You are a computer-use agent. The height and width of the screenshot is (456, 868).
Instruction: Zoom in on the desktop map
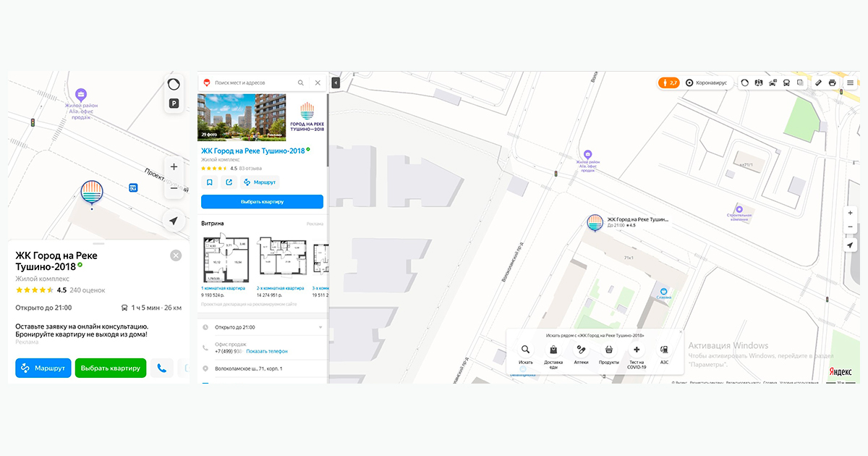coord(851,213)
